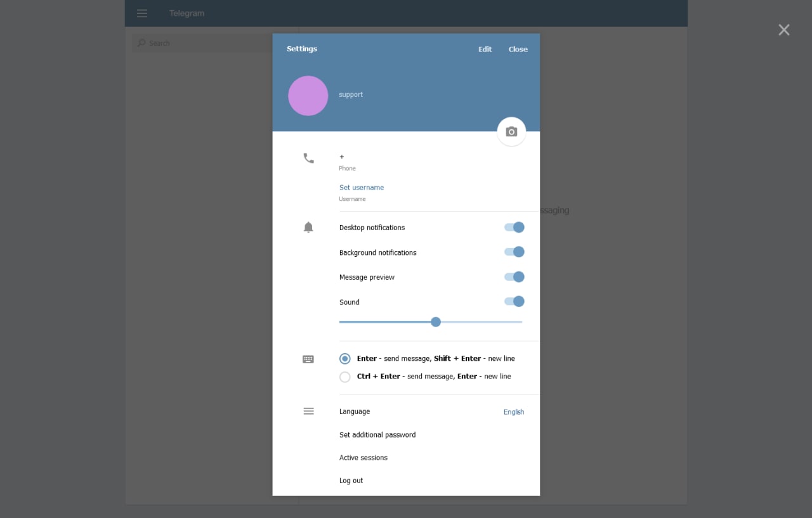Click the phone icon in settings
812x518 pixels.
click(308, 159)
